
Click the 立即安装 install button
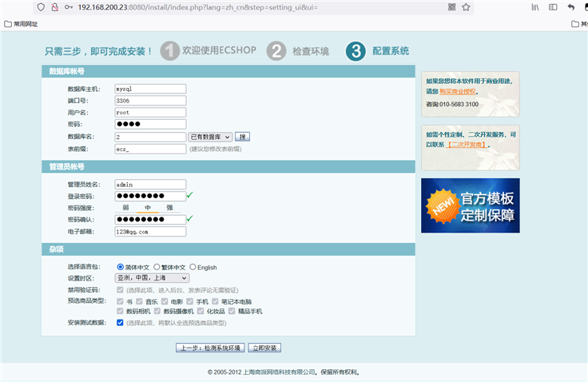tap(264, 348)
